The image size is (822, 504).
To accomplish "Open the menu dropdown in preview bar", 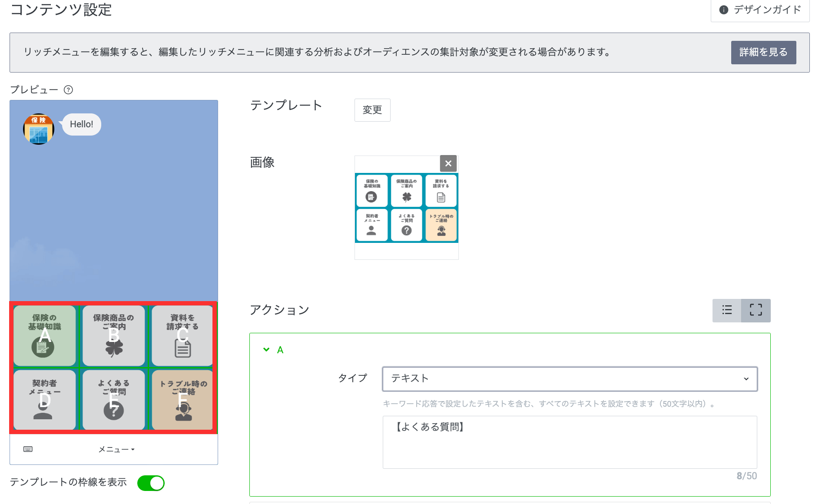I will 116,449.
